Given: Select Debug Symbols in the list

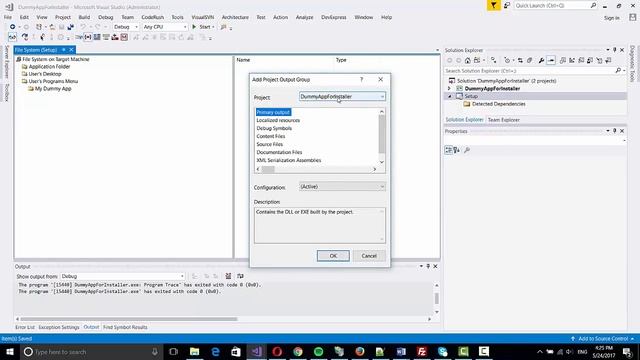Looking at the screenshot, I should (274, 128).
